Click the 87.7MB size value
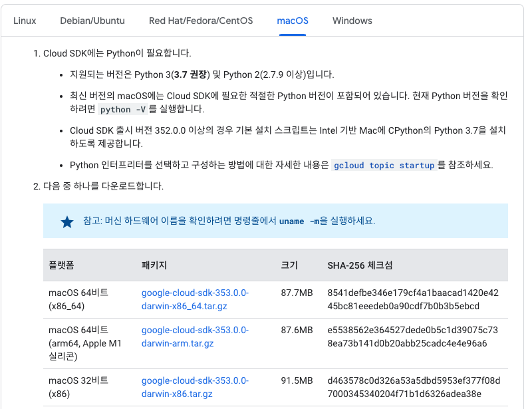 [x=297, y=293]
